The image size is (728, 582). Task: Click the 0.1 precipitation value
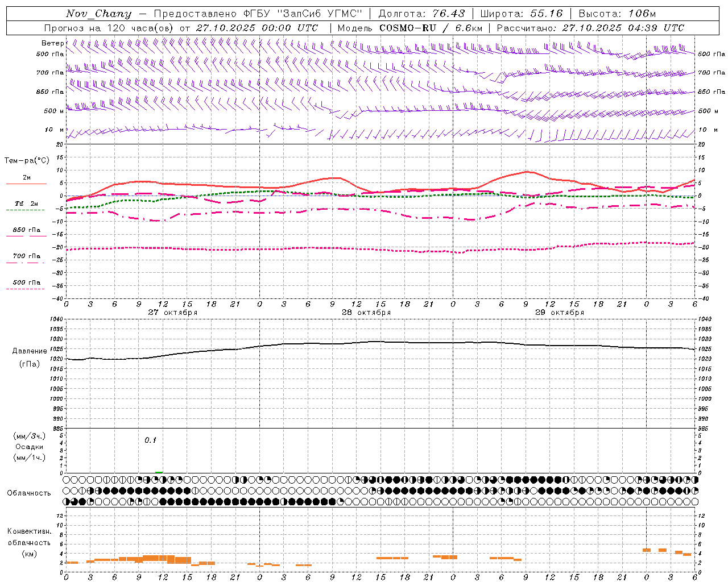point(150,440)
